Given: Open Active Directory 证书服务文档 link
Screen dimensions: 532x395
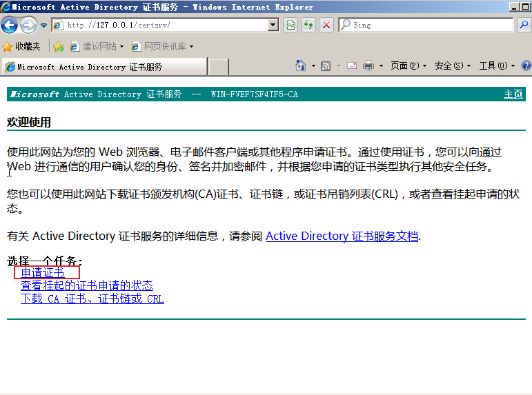Looking at the screenshot, I should [342, 236].
